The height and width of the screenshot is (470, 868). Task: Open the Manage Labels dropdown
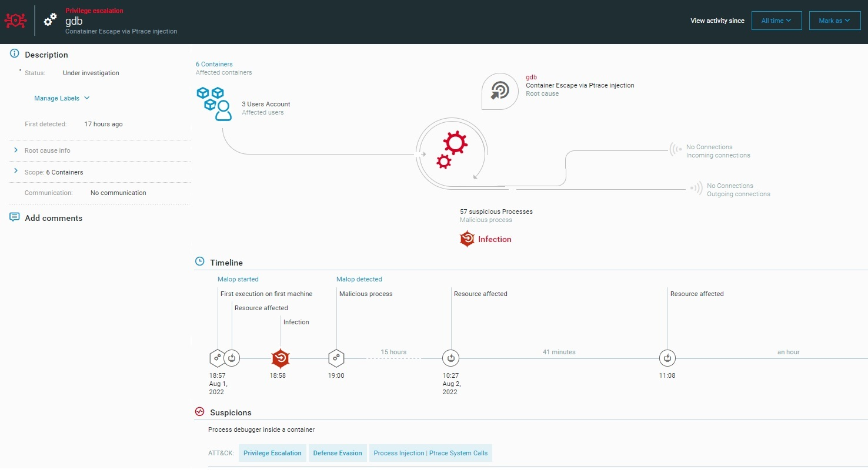[x=62, y=98]
